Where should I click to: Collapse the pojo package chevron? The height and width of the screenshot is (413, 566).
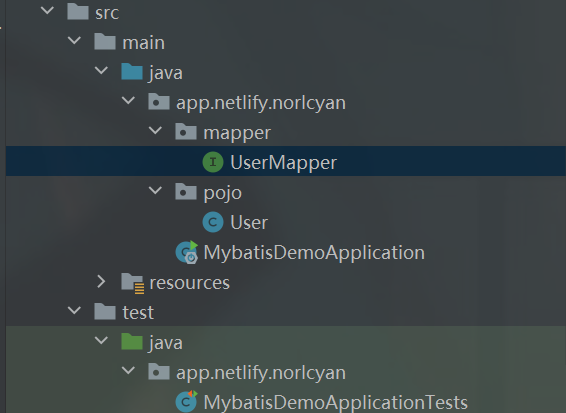coord(156,190)
